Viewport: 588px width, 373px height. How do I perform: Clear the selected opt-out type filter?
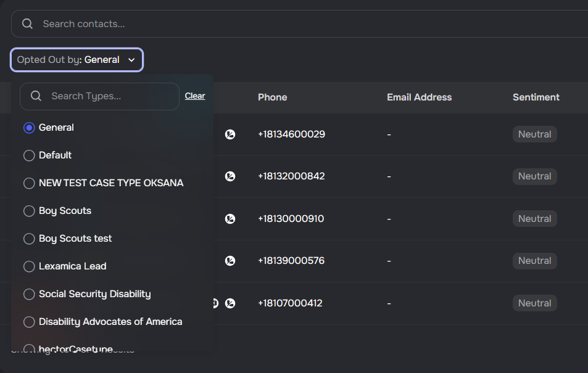pos(195,96)
